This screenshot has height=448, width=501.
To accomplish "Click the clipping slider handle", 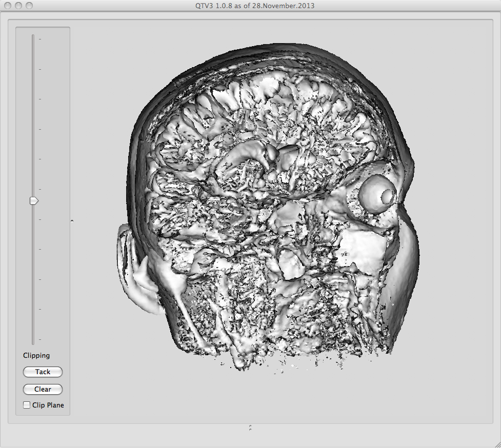I will (x=34, y=201).
